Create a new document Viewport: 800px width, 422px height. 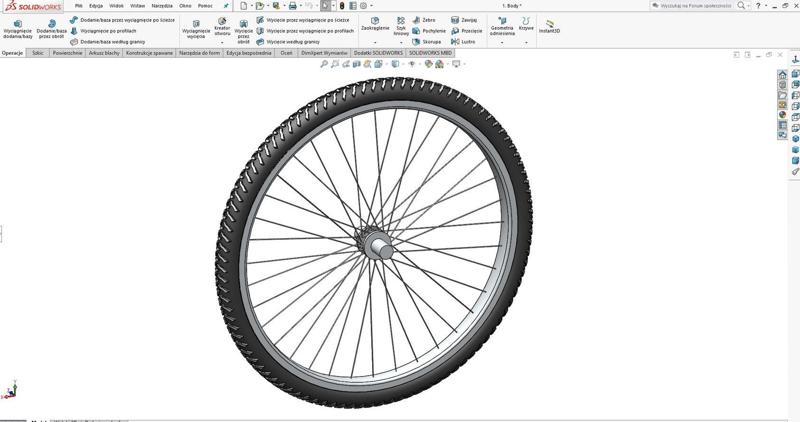(243, 6)
